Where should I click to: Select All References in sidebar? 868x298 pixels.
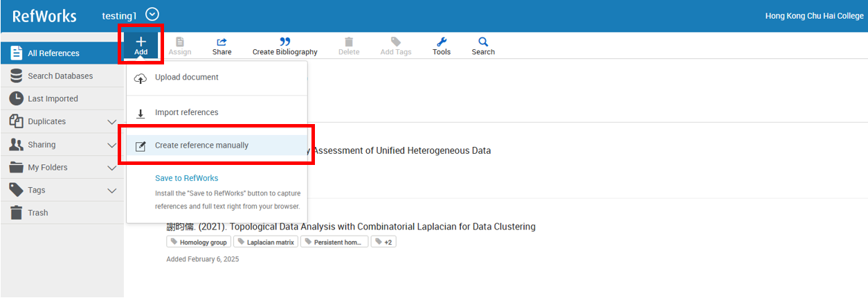pyautogui.click(x=53, y=53)
